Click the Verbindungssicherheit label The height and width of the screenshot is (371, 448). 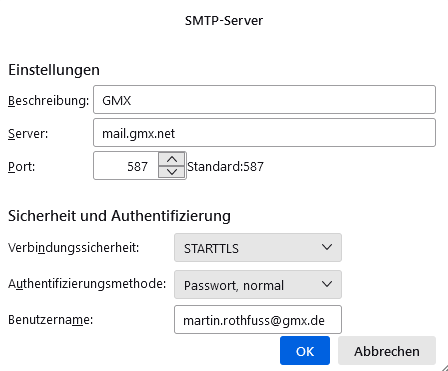point(73,248)
